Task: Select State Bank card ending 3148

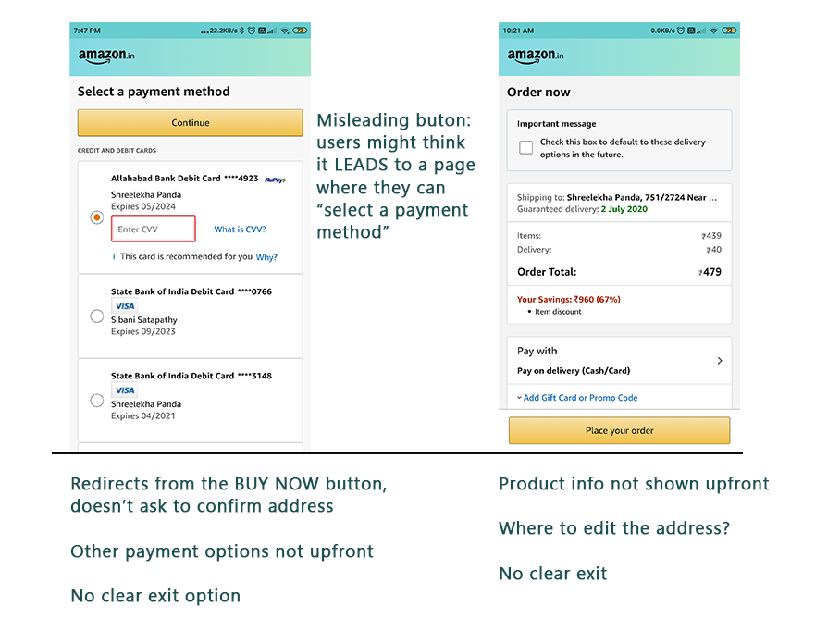Action: point(96,401)
